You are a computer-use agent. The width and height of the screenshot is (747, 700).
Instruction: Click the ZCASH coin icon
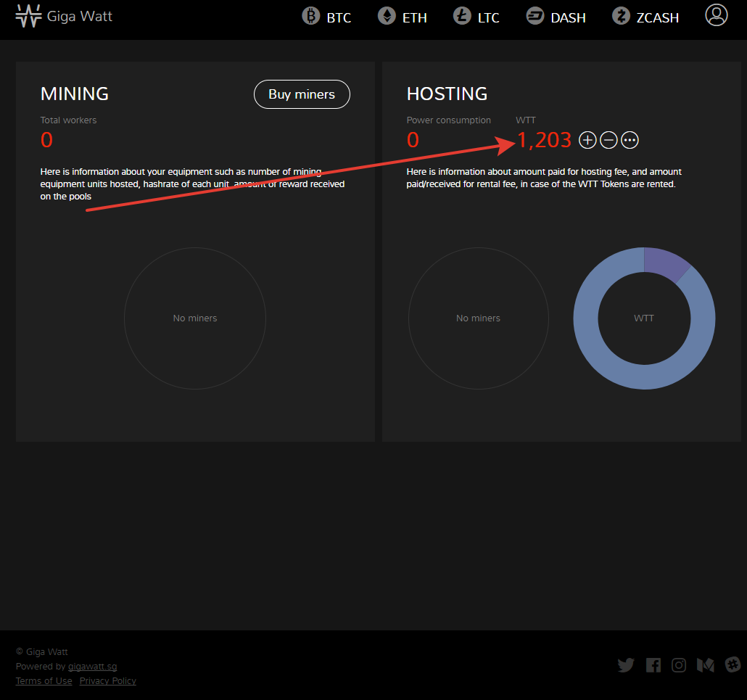[621, 16]
